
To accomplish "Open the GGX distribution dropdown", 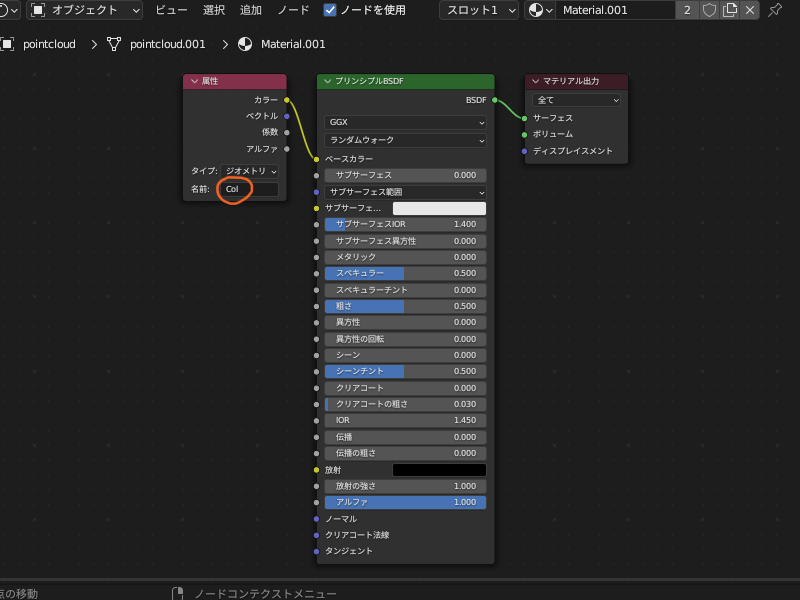I will 405,122.
